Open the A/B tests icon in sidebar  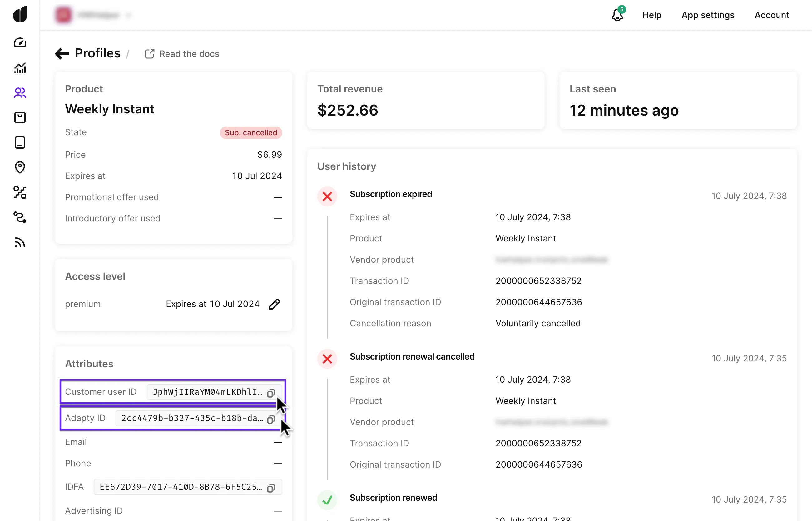(20, 192)
